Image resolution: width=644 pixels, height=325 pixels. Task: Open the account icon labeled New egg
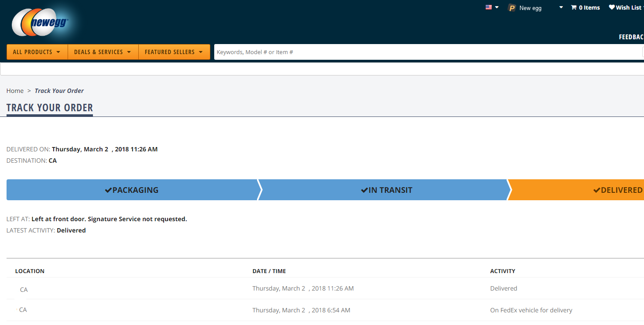[512, 8]
